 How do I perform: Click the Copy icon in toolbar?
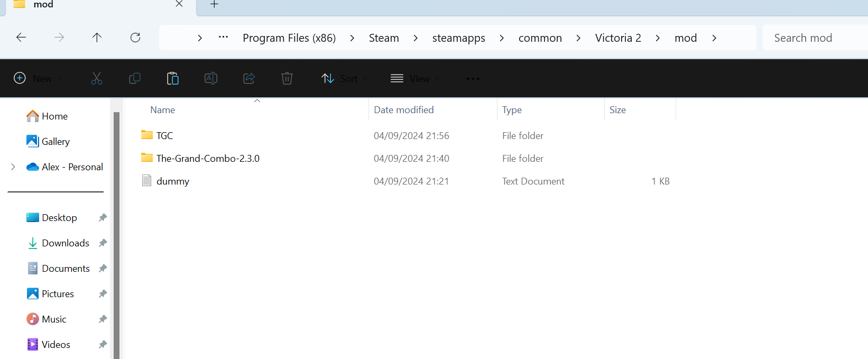click(135, 79)
